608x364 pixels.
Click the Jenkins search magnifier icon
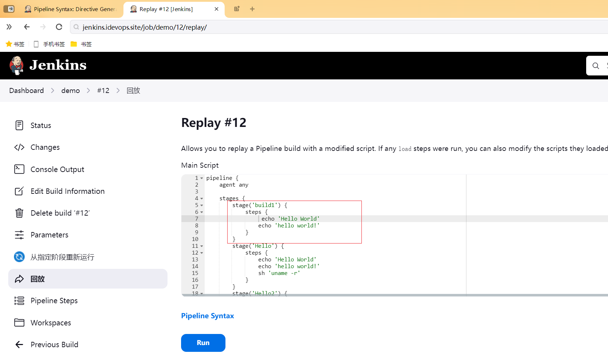click(x=596, y=66)
